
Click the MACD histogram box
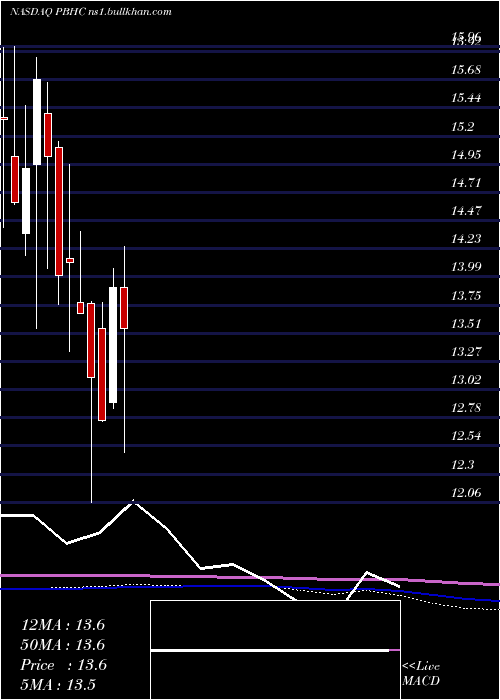point(275,650)
